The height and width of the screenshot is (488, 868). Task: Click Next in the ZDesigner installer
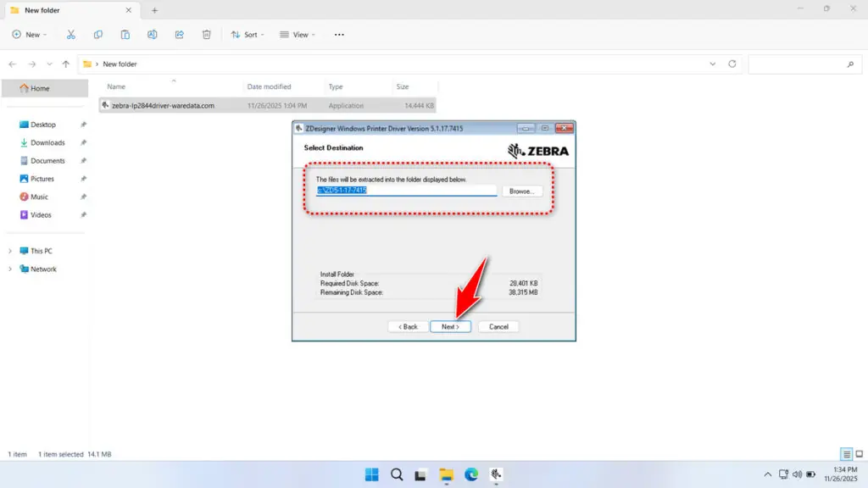[x=450, y=326]
